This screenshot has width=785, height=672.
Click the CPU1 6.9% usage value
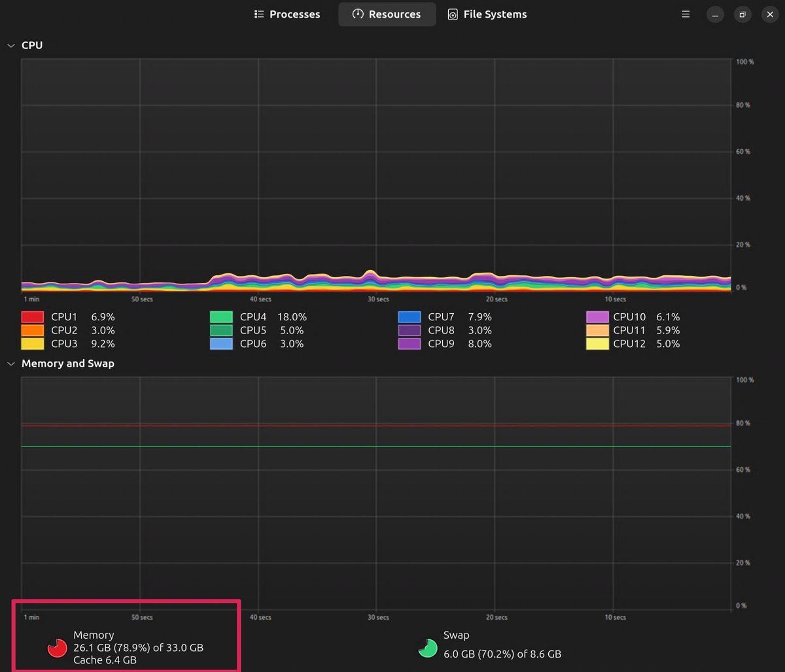point(103,317)
